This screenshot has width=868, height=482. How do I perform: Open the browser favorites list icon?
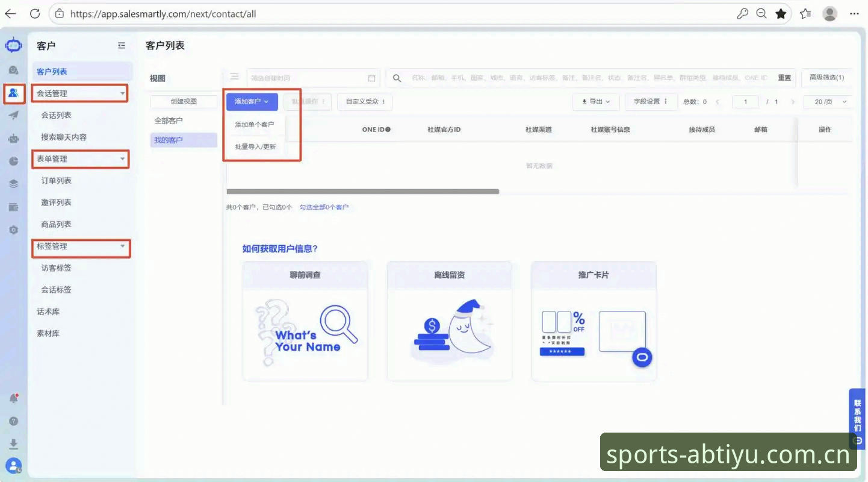[x=805, y=13]
